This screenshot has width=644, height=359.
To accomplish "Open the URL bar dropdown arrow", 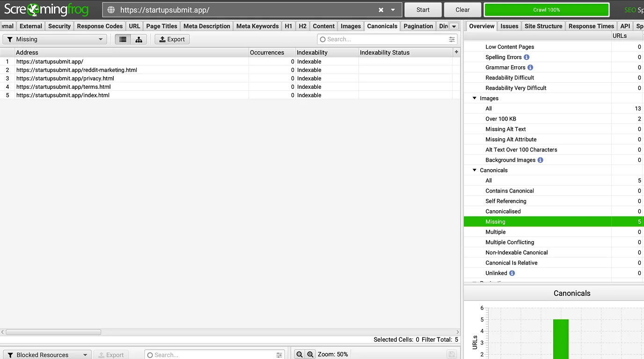I will 393,10.
